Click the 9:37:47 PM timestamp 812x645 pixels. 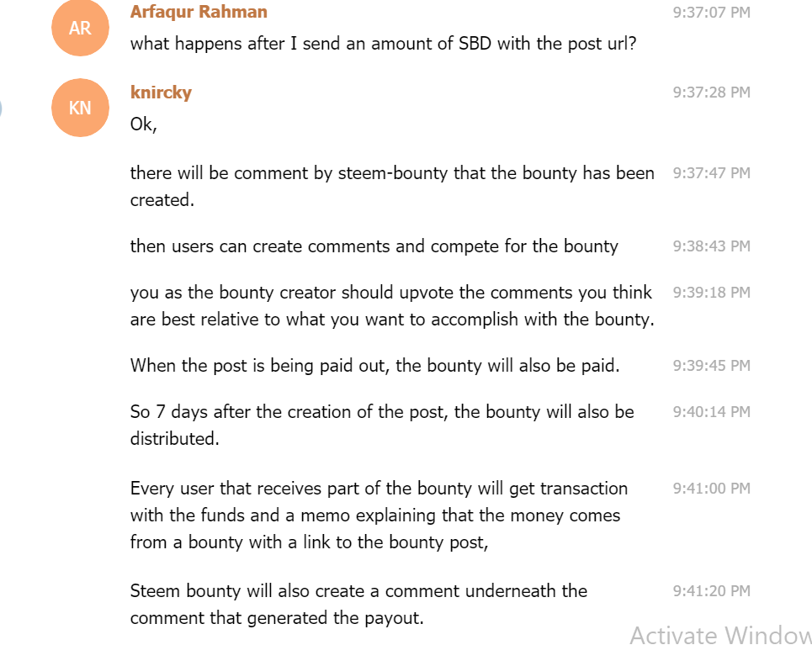[x=711, y=173]
